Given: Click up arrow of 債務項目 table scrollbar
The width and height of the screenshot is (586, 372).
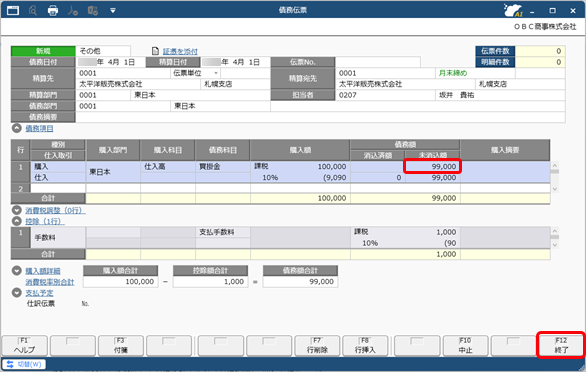Looking at the screenshot, I should click(555, 165).
